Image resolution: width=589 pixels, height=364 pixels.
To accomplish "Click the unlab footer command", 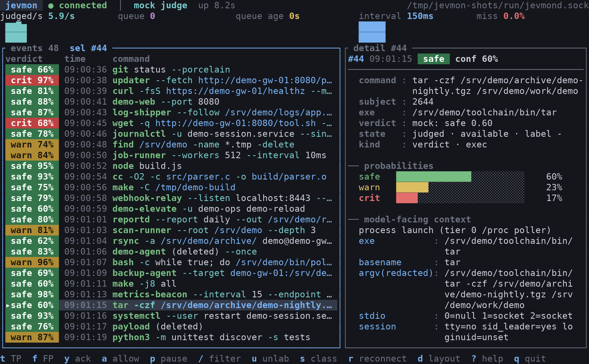I will pyautogui.click(x=270, y=359).
